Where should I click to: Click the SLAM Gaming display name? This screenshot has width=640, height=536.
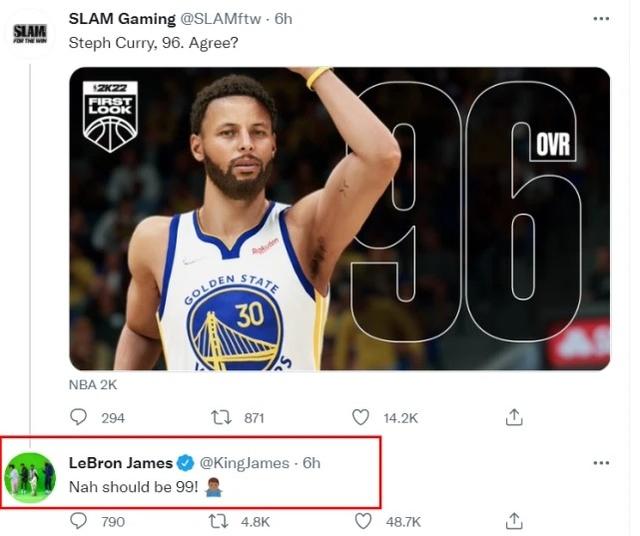[x=122, y=19]
